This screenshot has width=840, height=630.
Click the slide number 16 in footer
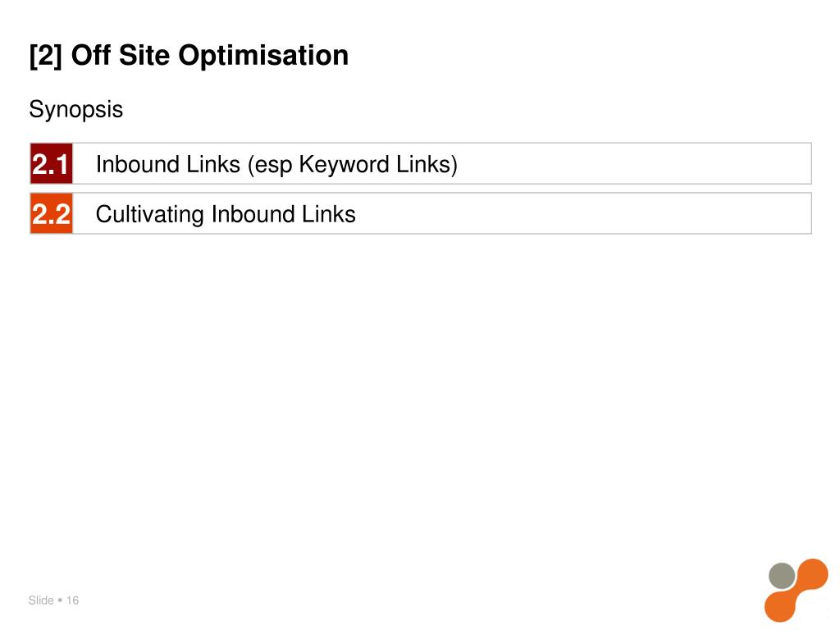pyautogui.click(x=72, y=600)
